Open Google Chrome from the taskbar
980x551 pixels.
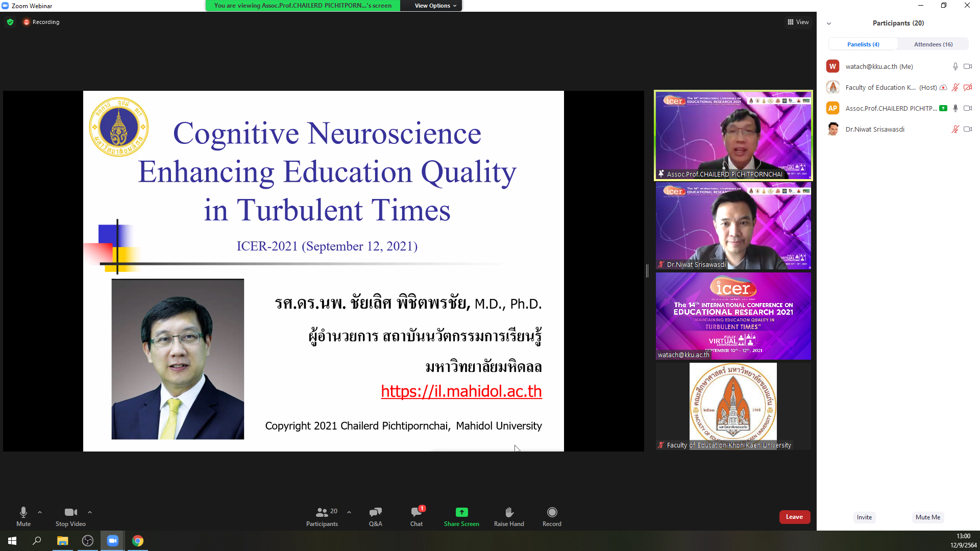[138, 541]
